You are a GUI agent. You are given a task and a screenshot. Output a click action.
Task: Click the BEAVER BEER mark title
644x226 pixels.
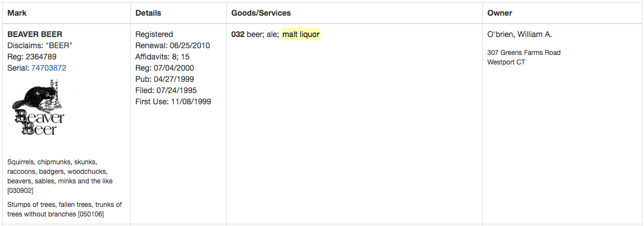[35, 34]
